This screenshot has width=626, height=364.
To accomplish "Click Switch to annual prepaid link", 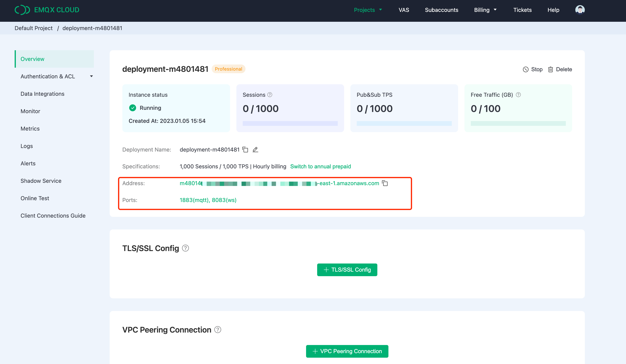I will (321, 166).
